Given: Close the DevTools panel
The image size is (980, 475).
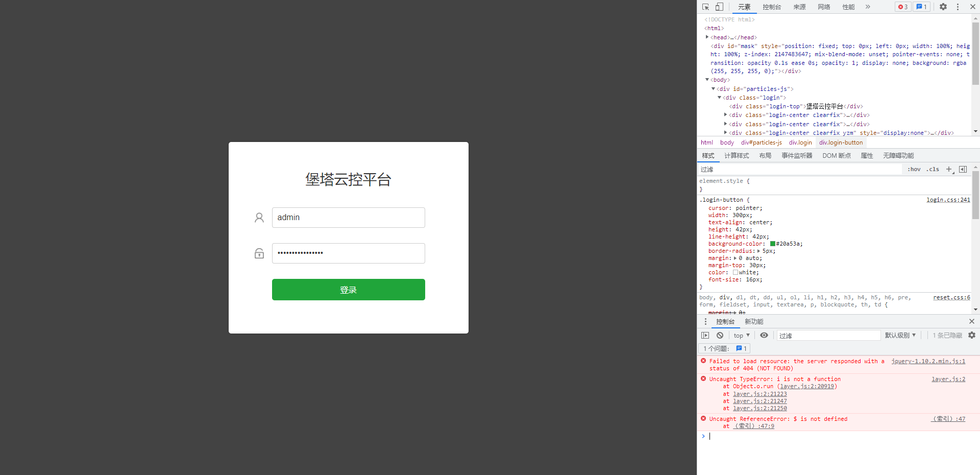Looking at the screenshot, I should [972, 7].
